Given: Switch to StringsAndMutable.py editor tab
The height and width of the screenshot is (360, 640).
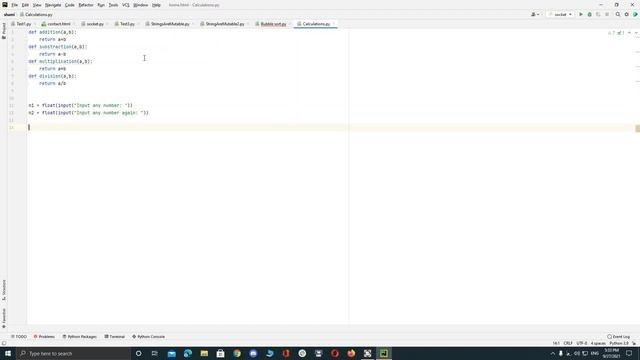Looking at the screenshot, I should (170, 24).
